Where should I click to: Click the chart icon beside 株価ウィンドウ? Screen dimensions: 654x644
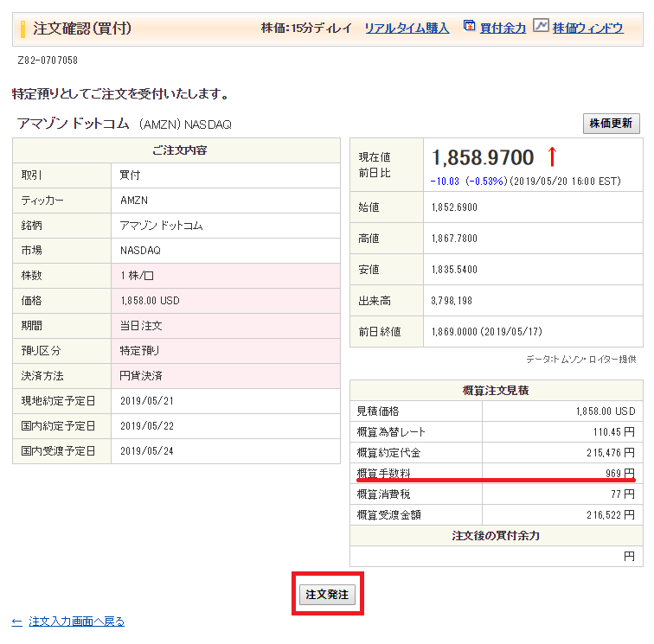tap(541, 25)
